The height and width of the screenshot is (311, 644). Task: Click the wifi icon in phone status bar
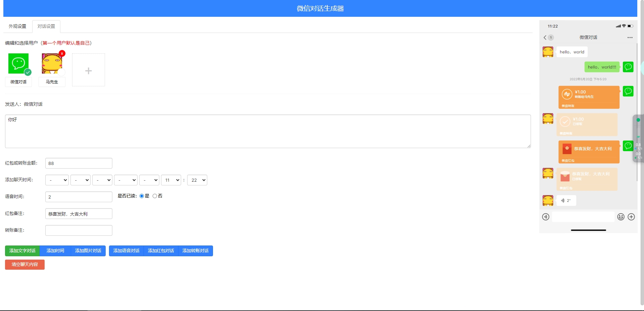pos(624,26)
